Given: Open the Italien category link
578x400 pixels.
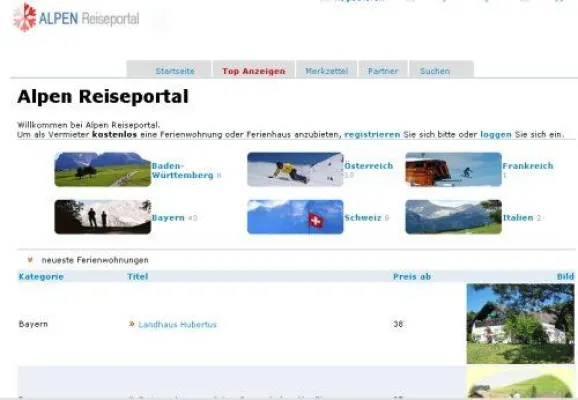Looking at the screenshot, I should point(518,218).
